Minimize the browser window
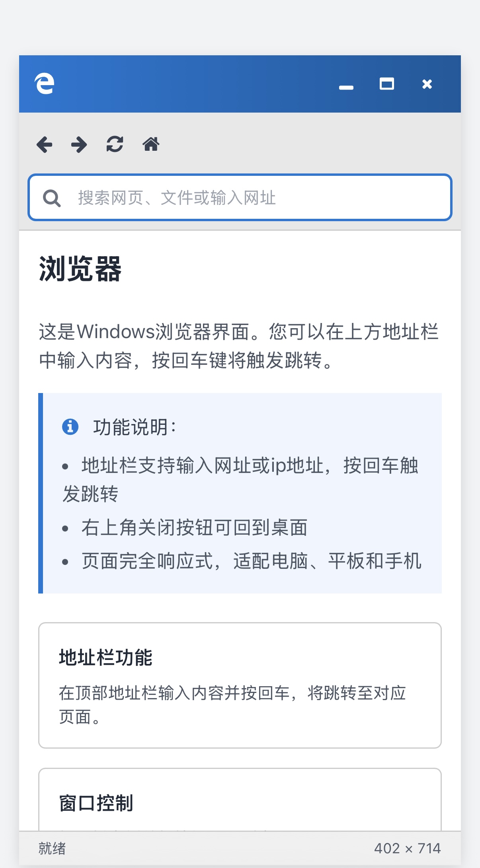Image resolution: width=480 pixels, height=868 pixels. pyautogui.click(x=346, y=87)
